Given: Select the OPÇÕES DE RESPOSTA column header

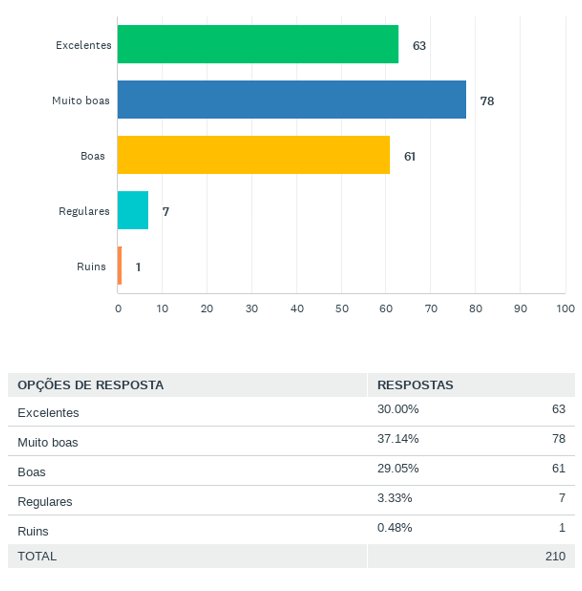Looking at the screenshot, I should coord(90,385).
